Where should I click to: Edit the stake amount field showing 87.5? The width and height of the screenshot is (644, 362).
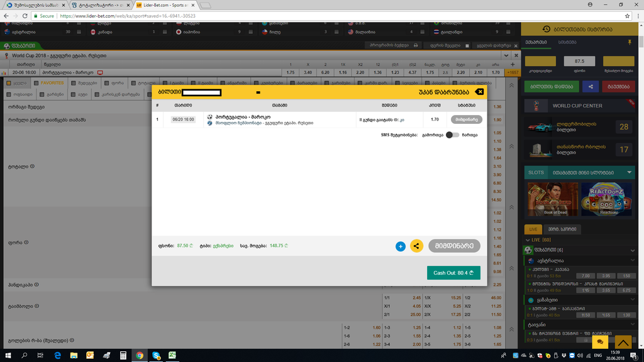coord(579,61)
